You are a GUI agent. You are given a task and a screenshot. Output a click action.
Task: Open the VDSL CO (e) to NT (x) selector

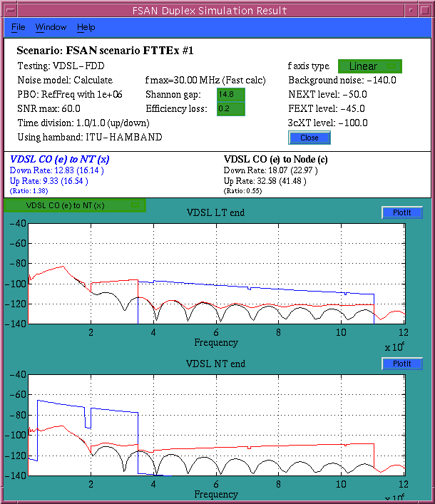(75, 205)
